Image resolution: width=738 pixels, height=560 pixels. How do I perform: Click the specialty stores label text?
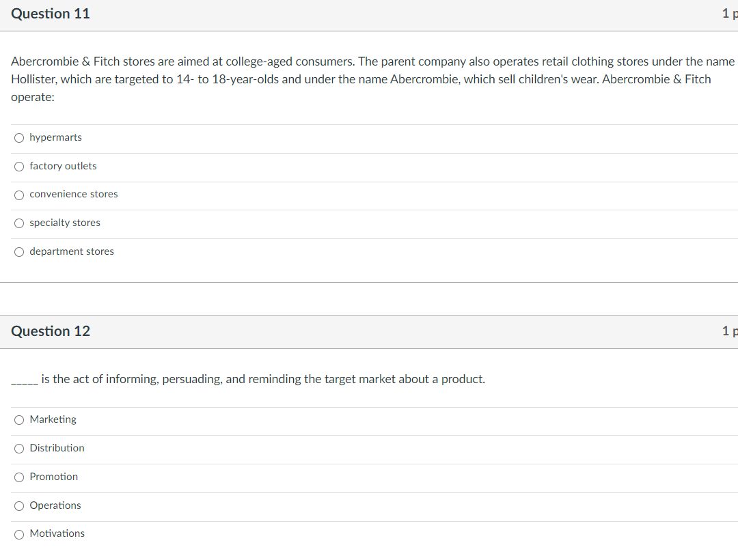click(x=65, y=223)
